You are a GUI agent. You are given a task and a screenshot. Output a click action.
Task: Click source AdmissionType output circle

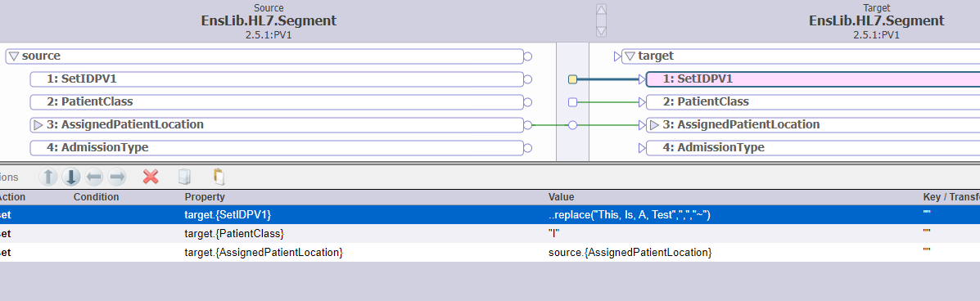[527, 148]
